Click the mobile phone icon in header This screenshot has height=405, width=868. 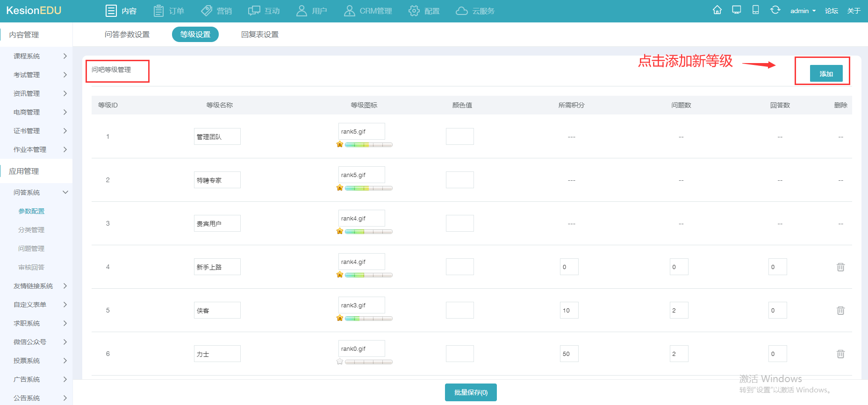tap(755, 10)
